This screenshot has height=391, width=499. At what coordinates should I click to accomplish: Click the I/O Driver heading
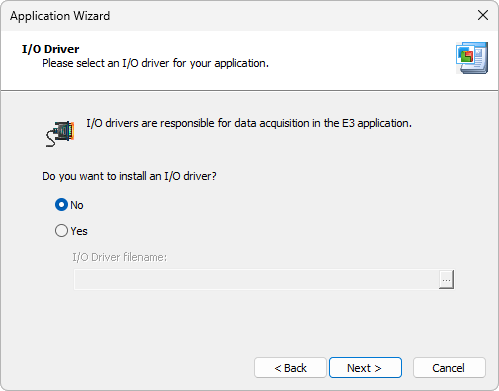coord(50,49)
